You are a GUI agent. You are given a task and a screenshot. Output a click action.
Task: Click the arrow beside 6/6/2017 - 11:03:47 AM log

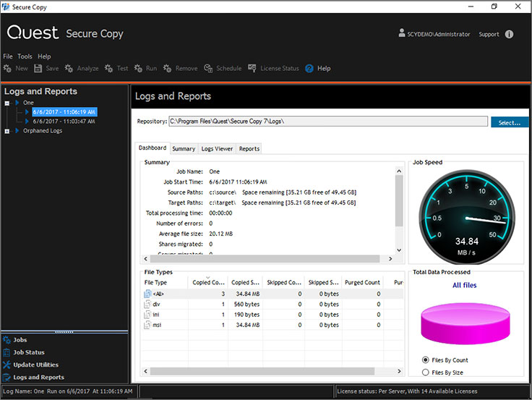click(x=27, y=122)
